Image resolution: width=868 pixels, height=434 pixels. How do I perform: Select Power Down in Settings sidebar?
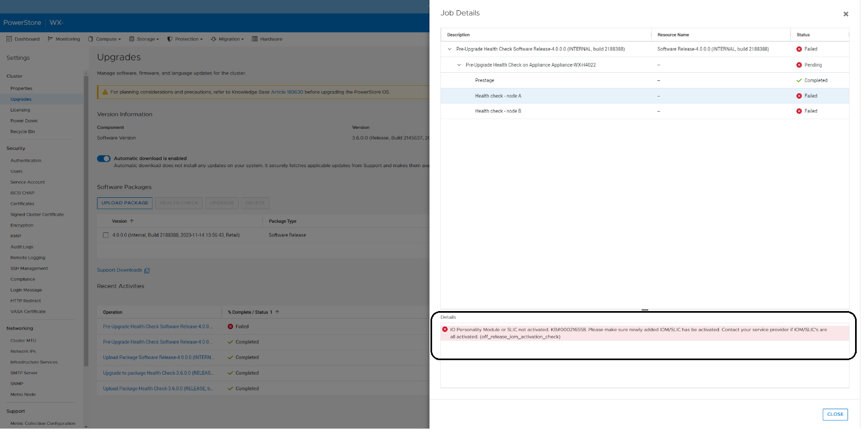[x=24, y=121]
